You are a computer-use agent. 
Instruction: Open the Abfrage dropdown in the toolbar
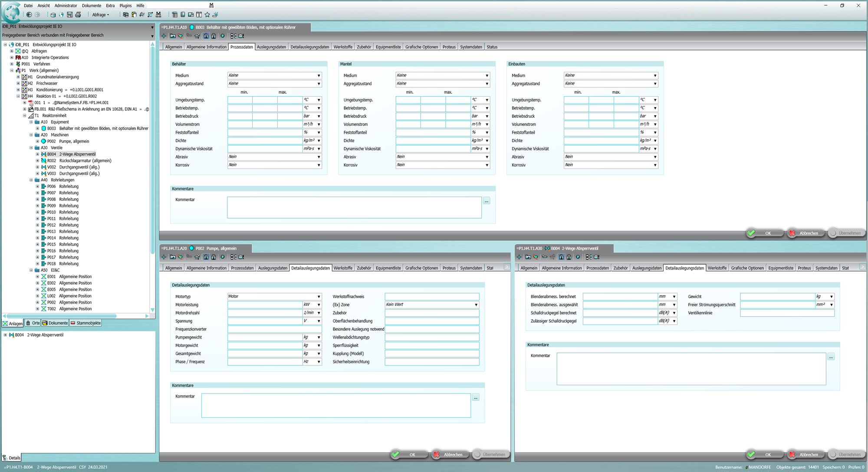pos(101,15)
